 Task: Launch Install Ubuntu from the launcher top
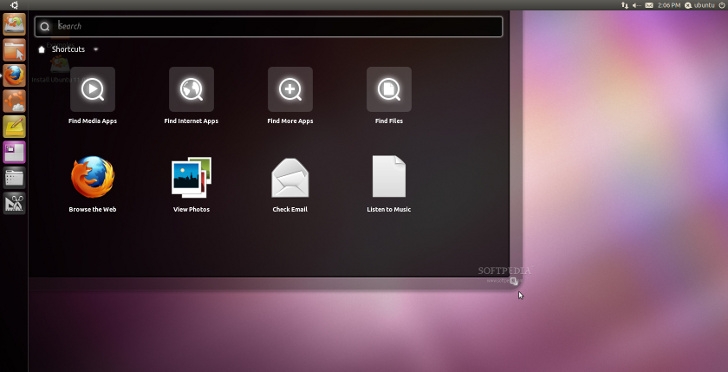pyautogui.click(x=14, y=25)
